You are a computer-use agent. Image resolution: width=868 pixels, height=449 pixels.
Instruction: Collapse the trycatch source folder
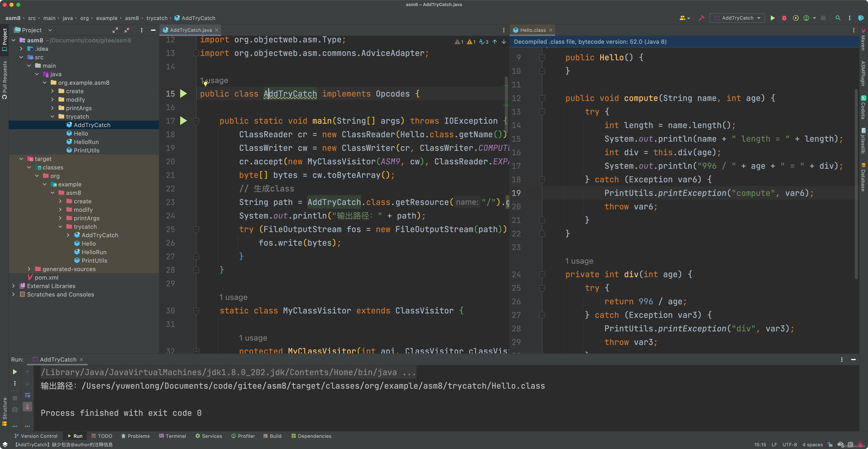[x=53, y=117]
